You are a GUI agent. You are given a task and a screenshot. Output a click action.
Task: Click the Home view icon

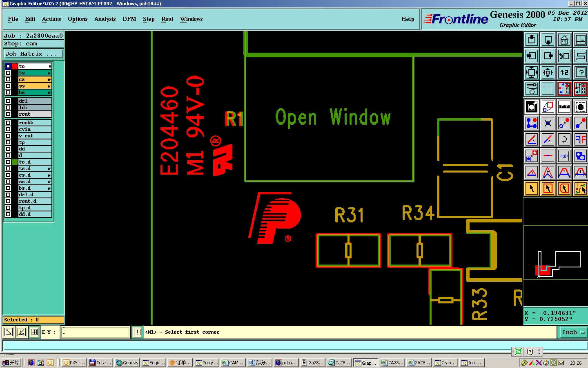564,40
